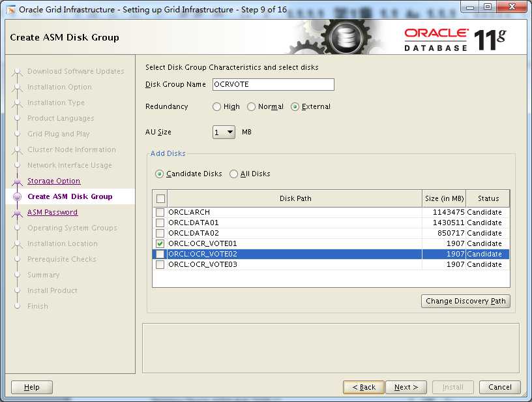The width and height of the screenshot is (532, 402).
Task: Open the Storage Option step link
Action: pyautogui.click(x=54, y=181)
